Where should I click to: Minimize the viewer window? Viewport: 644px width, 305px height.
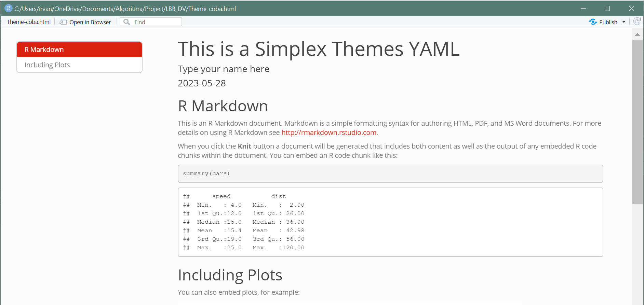(x=583, y=8)
